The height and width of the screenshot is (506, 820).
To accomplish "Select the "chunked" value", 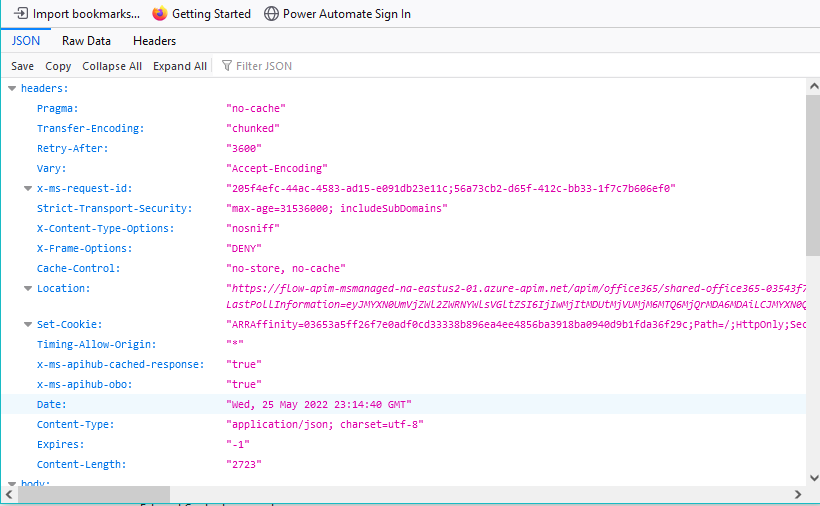I will pyautogui.click(x=253, y=128).
